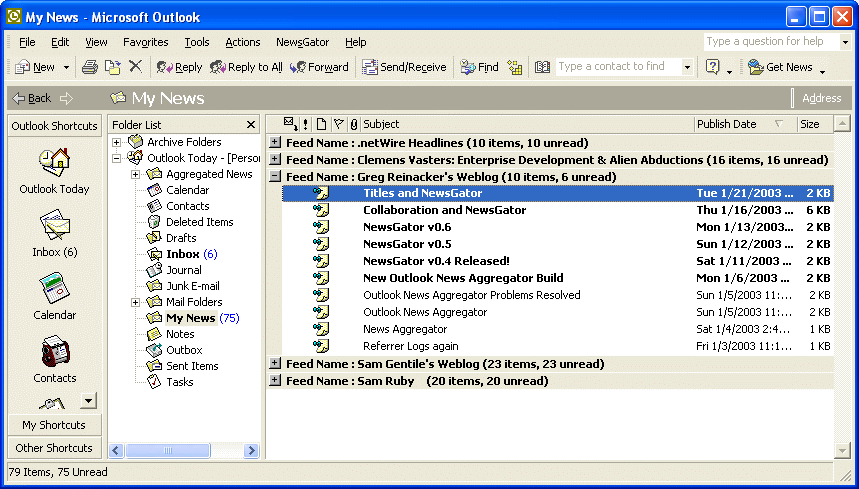Select the Collaboration and NewsGator message
Screen dimensions: 859x489
pos(558,210)
